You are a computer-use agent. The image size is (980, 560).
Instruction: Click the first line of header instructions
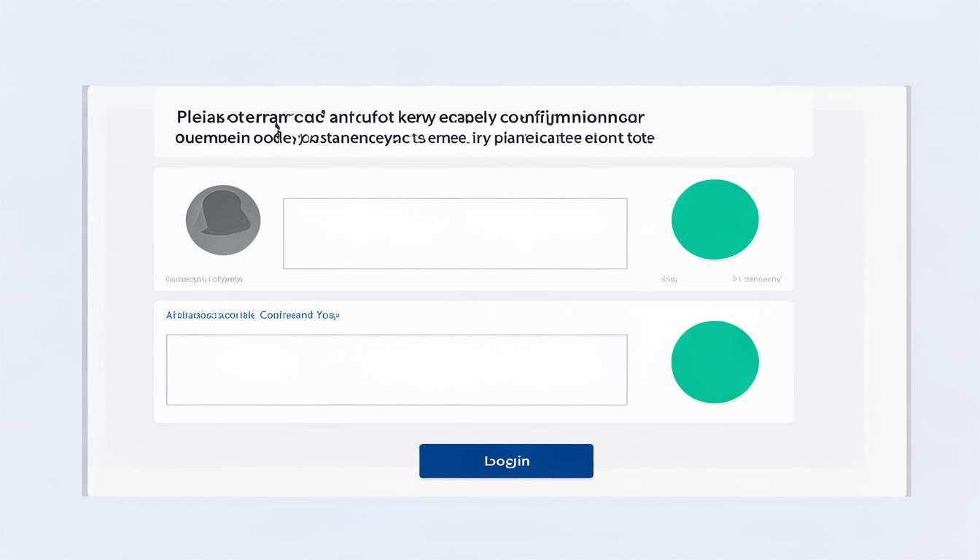(x=411, y=117)
